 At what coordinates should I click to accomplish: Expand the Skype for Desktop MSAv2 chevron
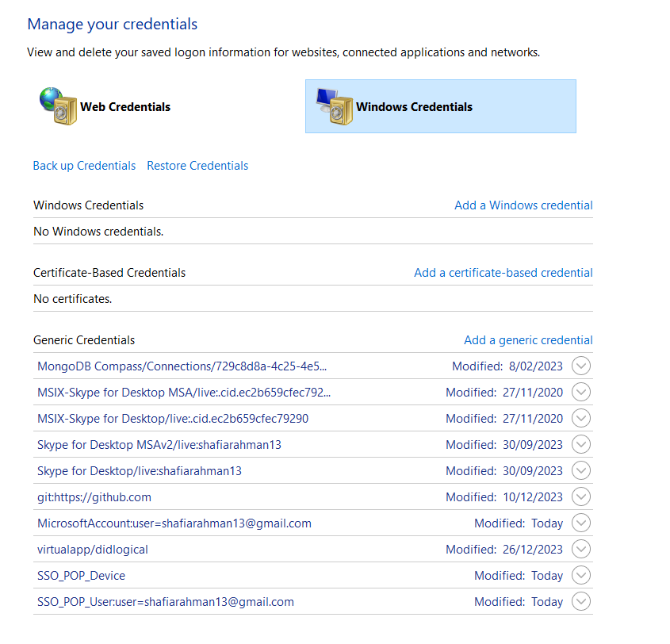(x=581, y=444)
